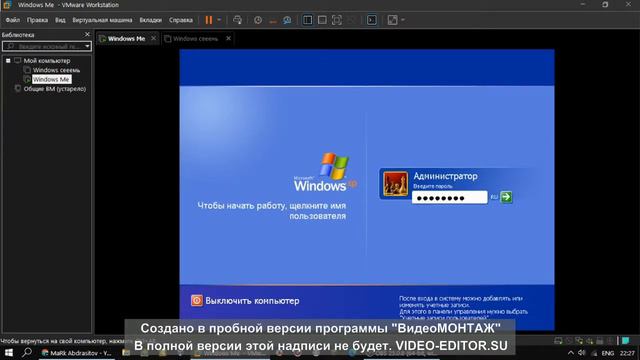Select Мой компьютер in the library
The image size is (640, 360).
click(47, 61)
